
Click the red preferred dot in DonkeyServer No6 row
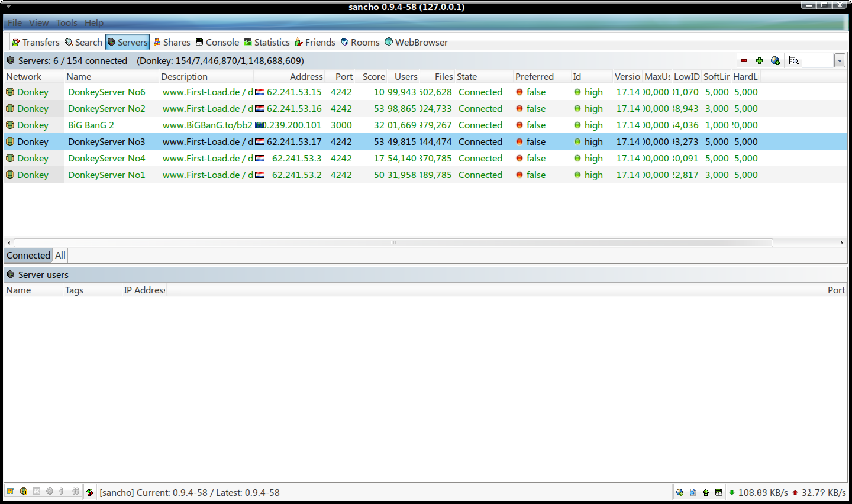(519, 92)
